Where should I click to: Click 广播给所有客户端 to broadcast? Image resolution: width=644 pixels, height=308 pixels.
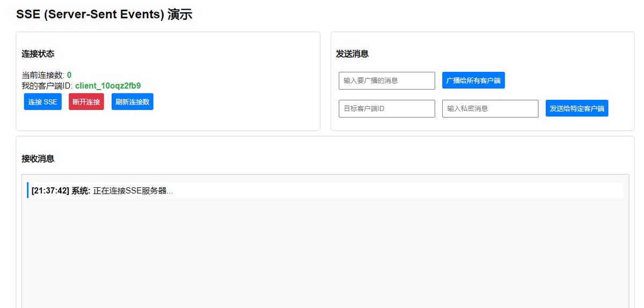tap(473, 80)
